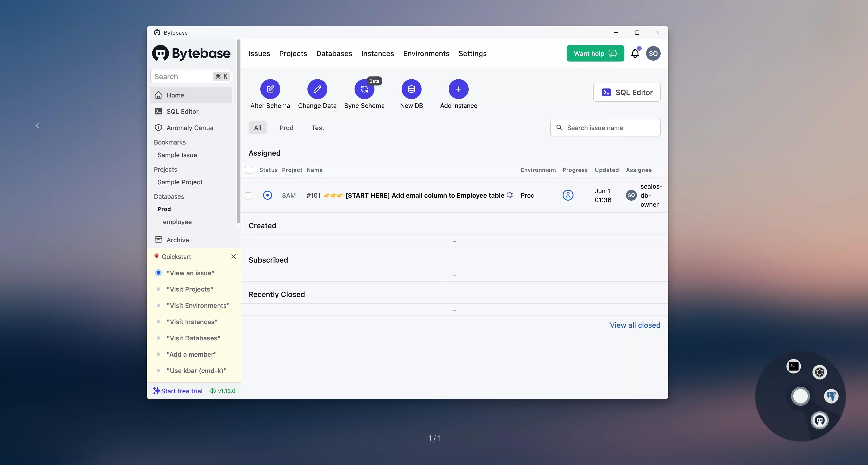Image resolution: width=868 pixels, height=465 pixels.
Task: Toggle the select-all issues checkbox
Action: point(249,170)
